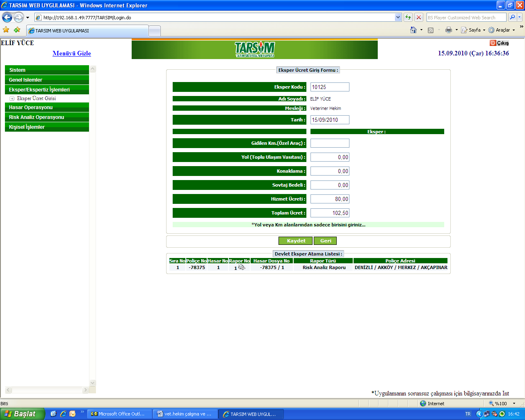This screenshot has width=525, height=420.
Task: Click the Home page icon
Action: (413, 30)
